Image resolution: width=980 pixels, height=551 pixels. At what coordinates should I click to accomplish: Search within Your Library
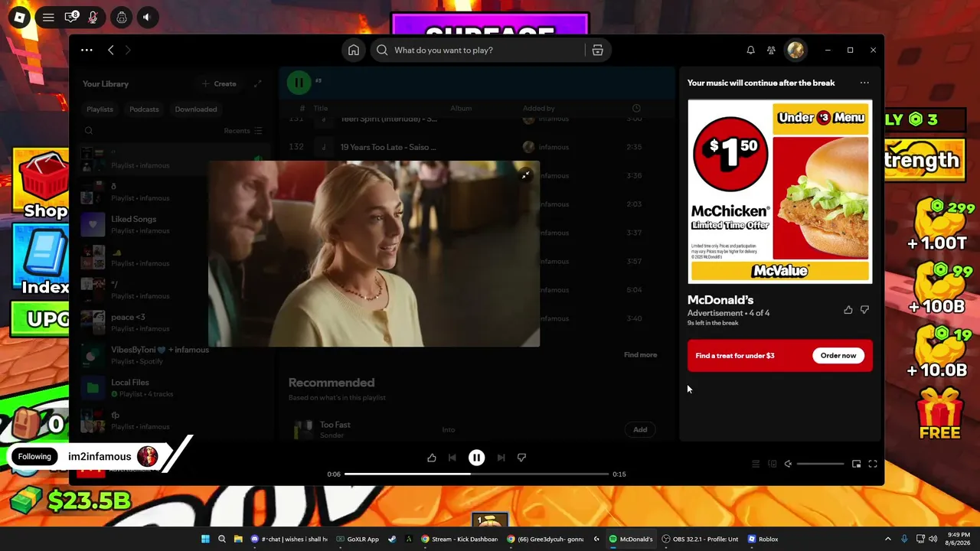click(89, 131)
